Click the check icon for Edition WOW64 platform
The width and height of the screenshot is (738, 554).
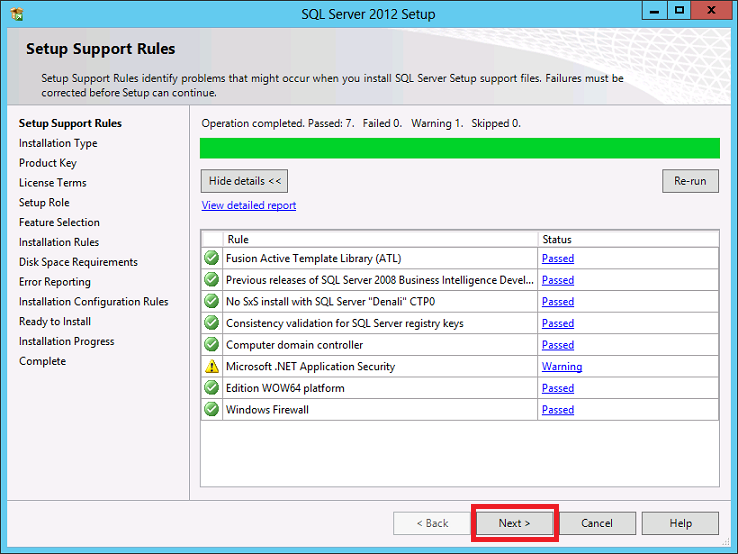[212, 388]
